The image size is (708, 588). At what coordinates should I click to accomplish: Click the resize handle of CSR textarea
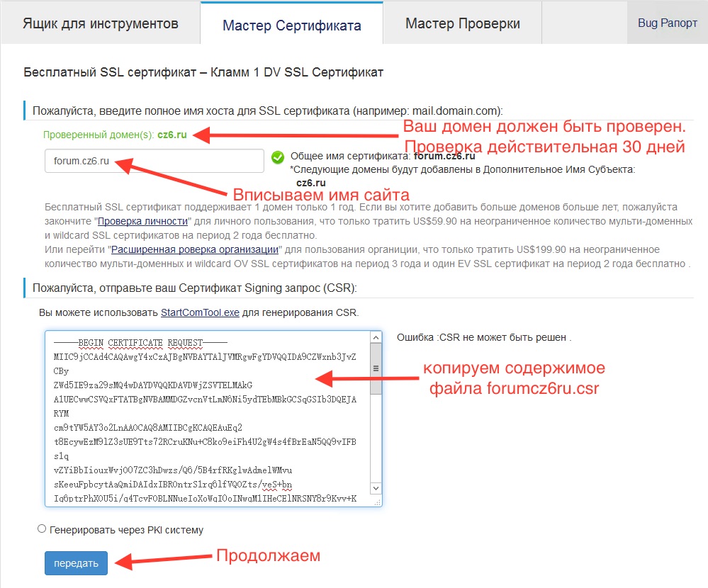point(378,502)
